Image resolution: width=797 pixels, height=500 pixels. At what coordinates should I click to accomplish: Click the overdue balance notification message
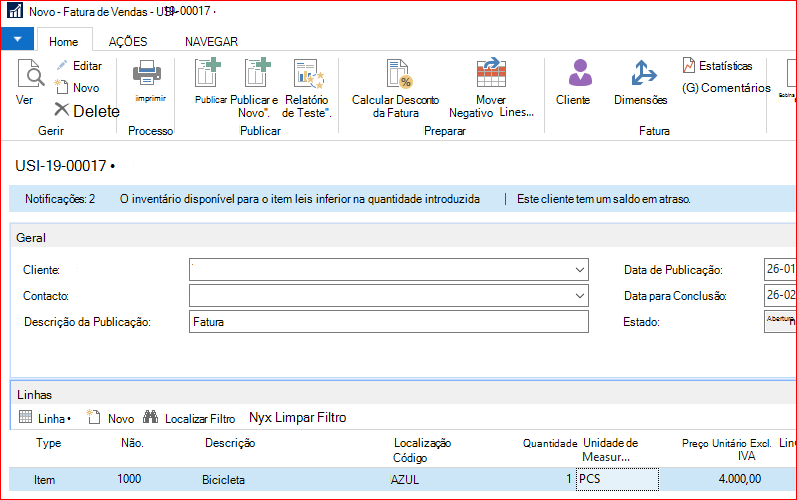604,199
